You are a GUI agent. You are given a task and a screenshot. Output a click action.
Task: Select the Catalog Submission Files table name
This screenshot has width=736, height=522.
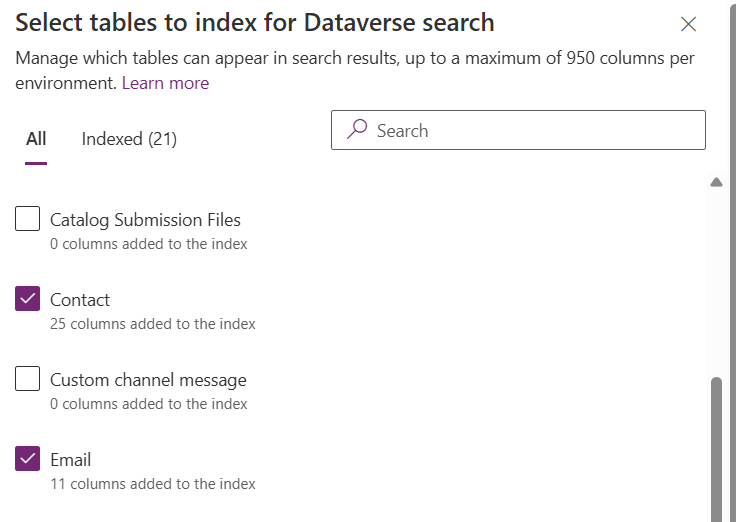(x=145, y=220)
